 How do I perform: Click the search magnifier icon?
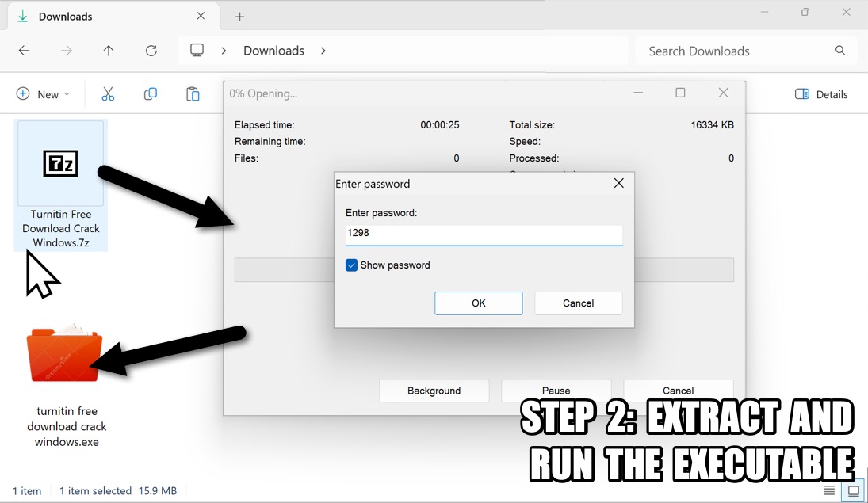click(839, 51)
